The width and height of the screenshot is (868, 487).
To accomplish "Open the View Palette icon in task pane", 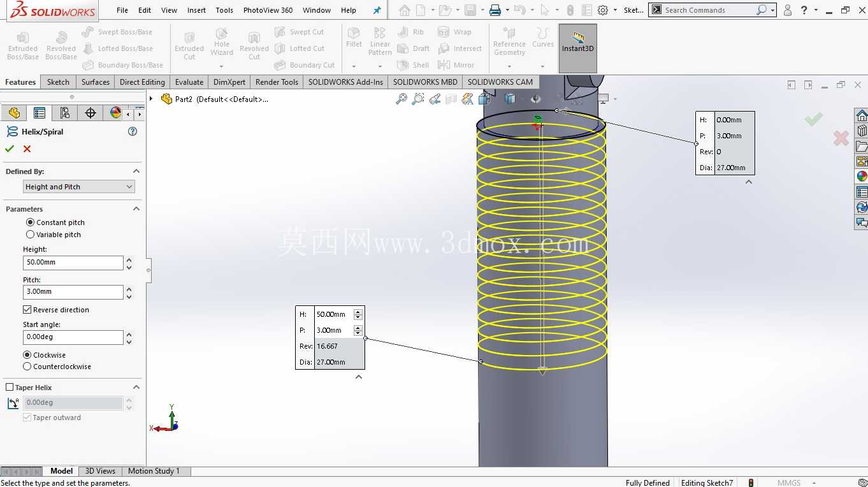I will coord(862,161).
